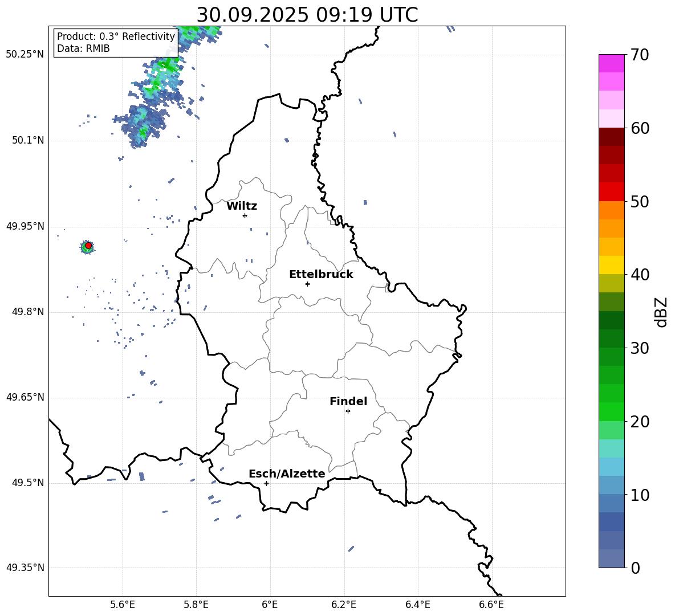
Task: Click the Findel city label
Action: [x=348, y=401]
